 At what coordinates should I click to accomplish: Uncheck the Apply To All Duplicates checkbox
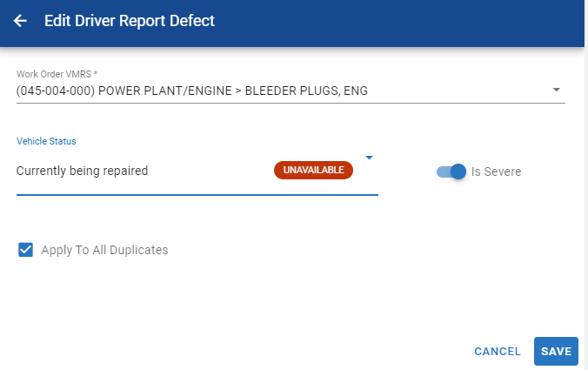click(25, 250)
